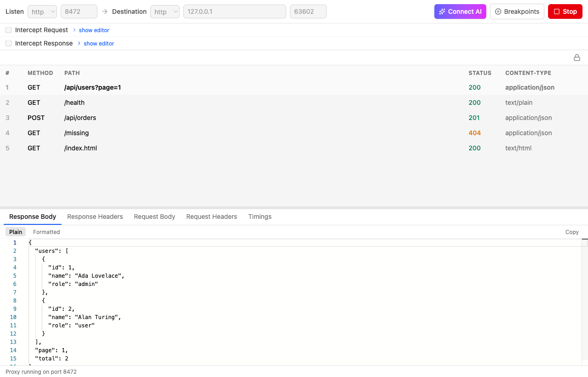588x377 pixels.
Task: Select the Formatted view mode
Action: coord(46,232)
